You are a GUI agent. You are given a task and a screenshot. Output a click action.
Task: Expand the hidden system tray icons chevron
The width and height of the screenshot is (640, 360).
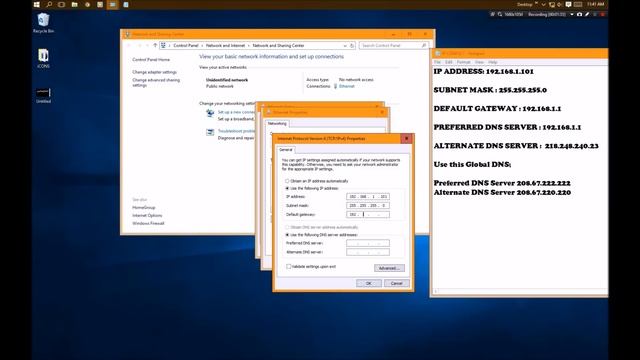coord(543,4)
